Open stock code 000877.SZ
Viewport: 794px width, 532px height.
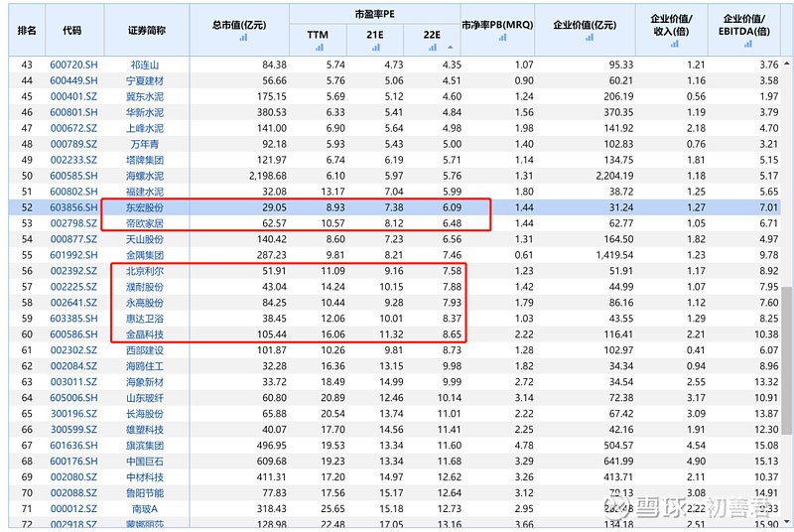73,239
